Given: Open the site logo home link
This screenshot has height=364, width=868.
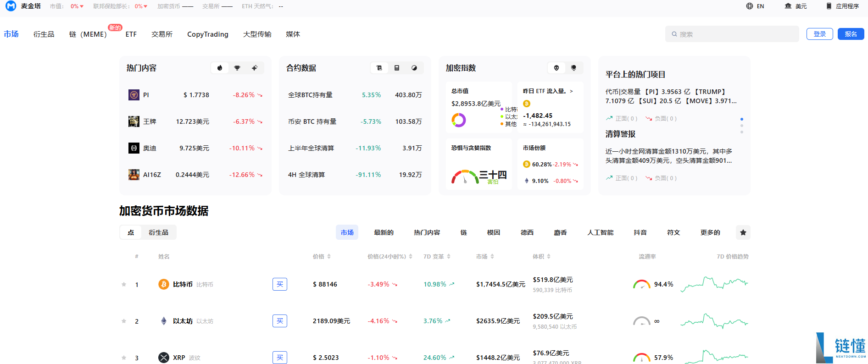Looking at the screenshot, I should click(23, 6).
